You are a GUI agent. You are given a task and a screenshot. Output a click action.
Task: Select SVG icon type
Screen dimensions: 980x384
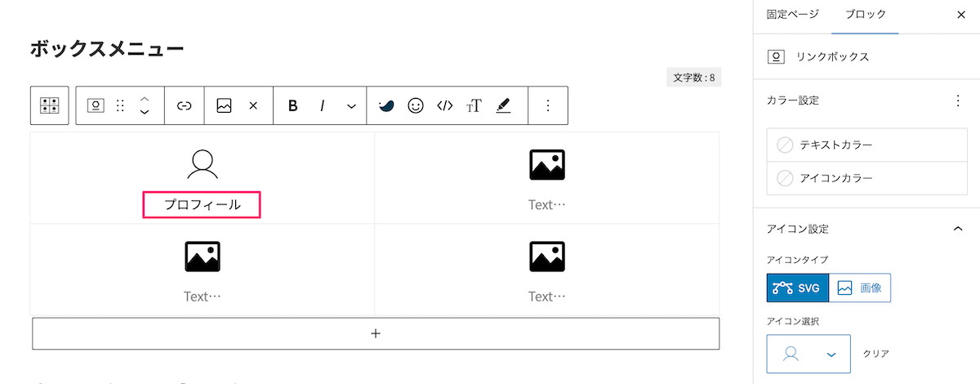(x=797, y=288)
